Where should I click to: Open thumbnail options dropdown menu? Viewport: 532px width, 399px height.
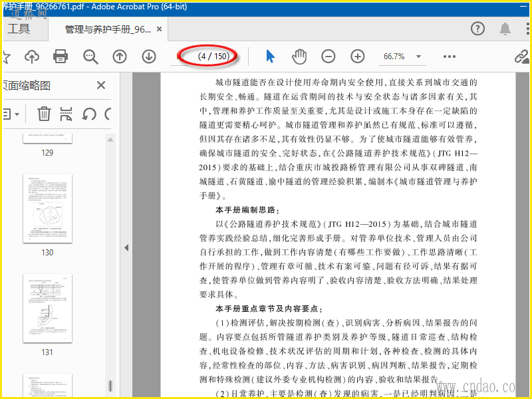[11, 114]
